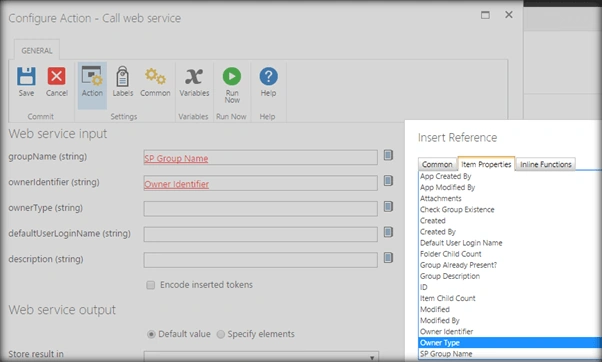Image resolution: width=602 pixels, height=362 pixels.
Task: Click the Run Now play icon
Action: pos(232,76)
